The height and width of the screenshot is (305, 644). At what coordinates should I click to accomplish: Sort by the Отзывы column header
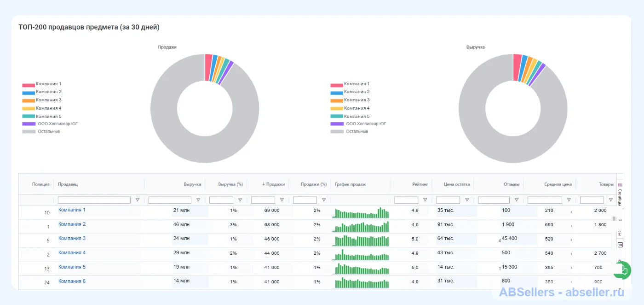512,184
